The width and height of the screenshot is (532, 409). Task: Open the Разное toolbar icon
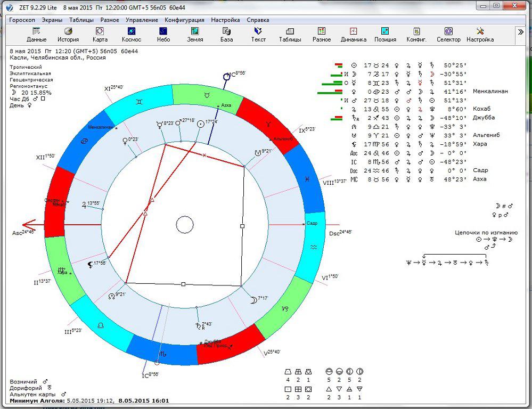coord(321,35)
